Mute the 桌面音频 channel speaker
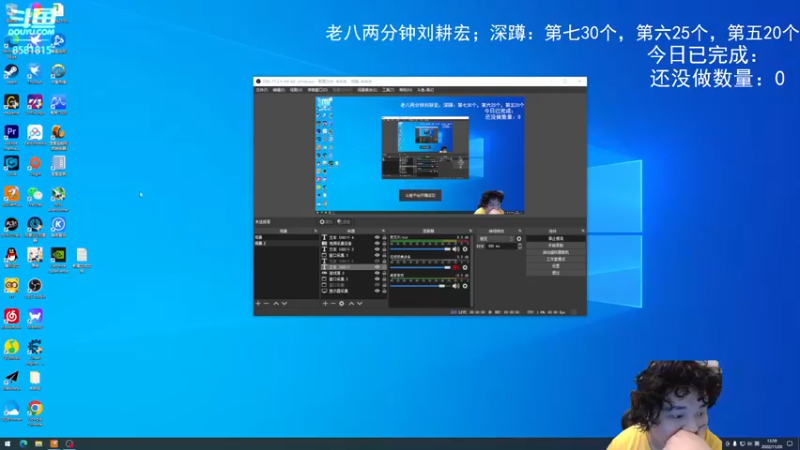This screenshot has height=450, width=800. pos(456,286)
